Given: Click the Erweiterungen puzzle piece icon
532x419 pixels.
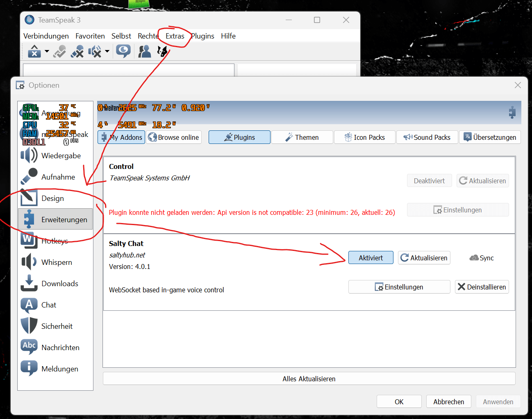Looking at the screenshot, I should pyautogui.click(x=29, y=219).
